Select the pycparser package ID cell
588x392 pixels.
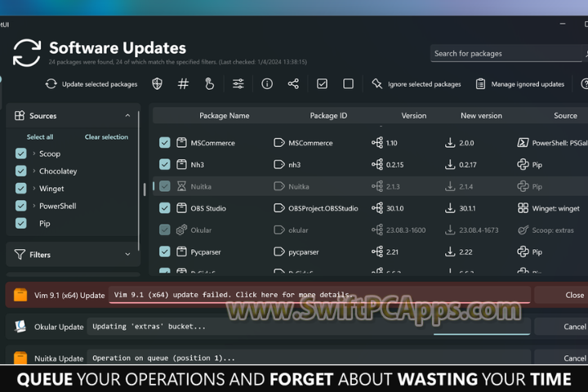303,252
